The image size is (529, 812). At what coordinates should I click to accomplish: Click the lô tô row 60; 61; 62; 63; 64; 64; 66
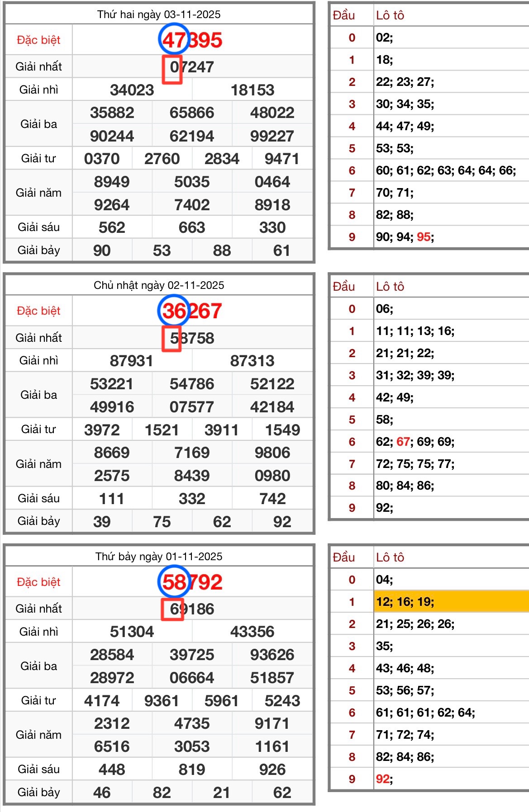point(446,170)
